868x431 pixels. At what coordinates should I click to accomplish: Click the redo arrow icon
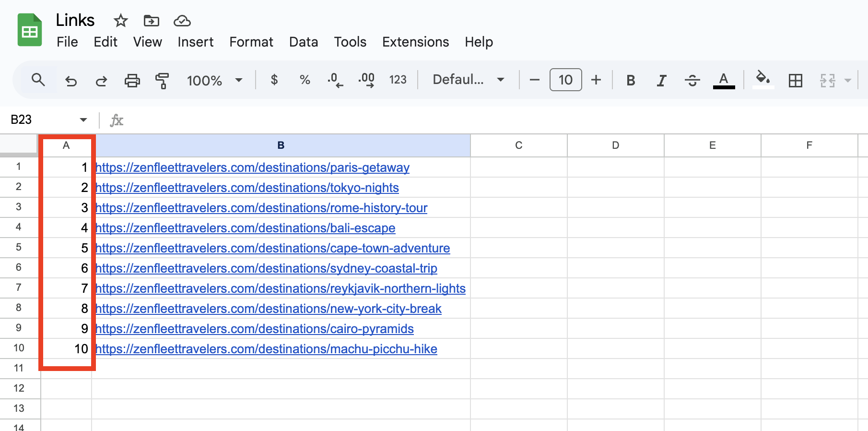click(101, 80)
